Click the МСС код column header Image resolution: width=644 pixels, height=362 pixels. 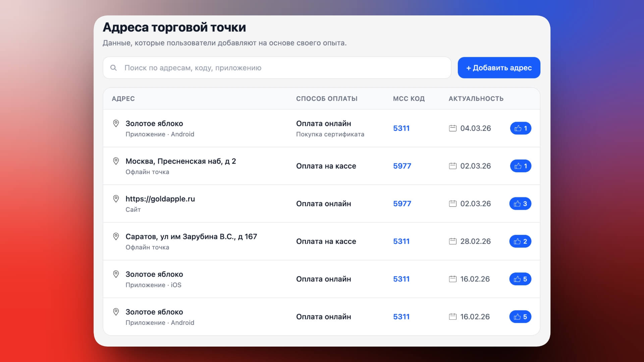pyautogui.click(x=409, y=99)
